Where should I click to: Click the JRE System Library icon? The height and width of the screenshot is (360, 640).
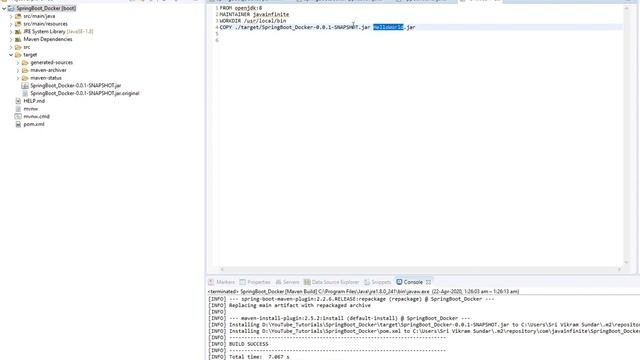coord(18,31)
